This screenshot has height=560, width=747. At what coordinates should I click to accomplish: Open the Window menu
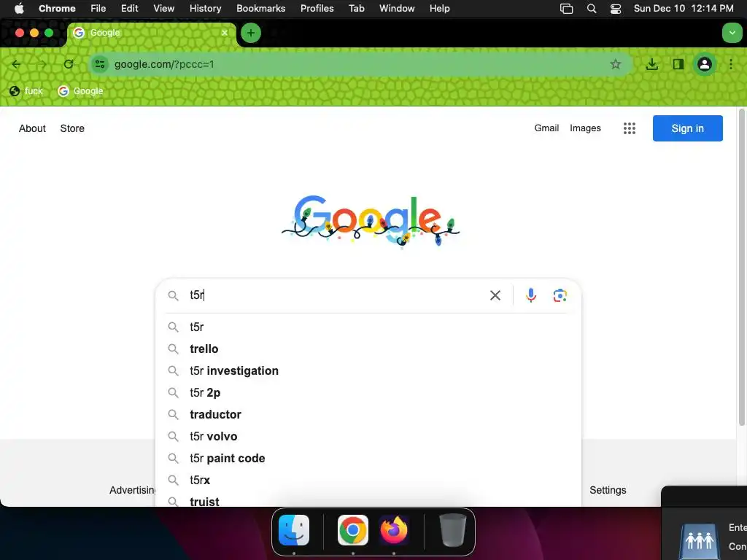tap(397, 8)
